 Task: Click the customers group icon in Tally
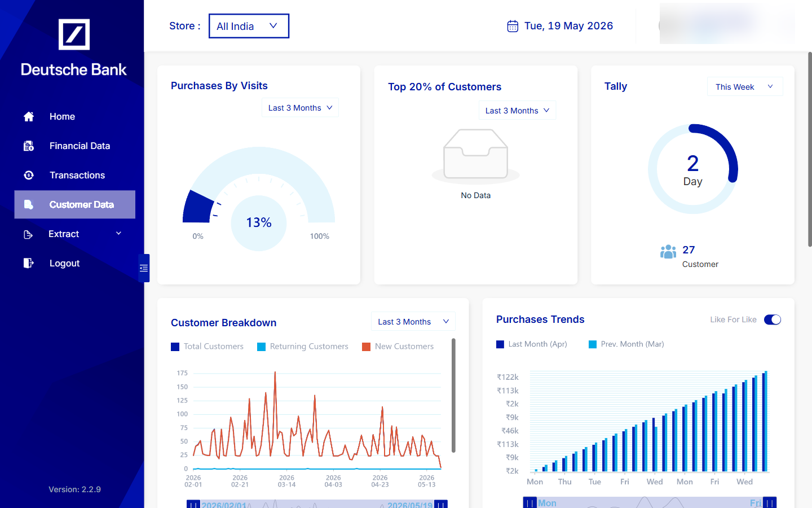click(668, 252)
